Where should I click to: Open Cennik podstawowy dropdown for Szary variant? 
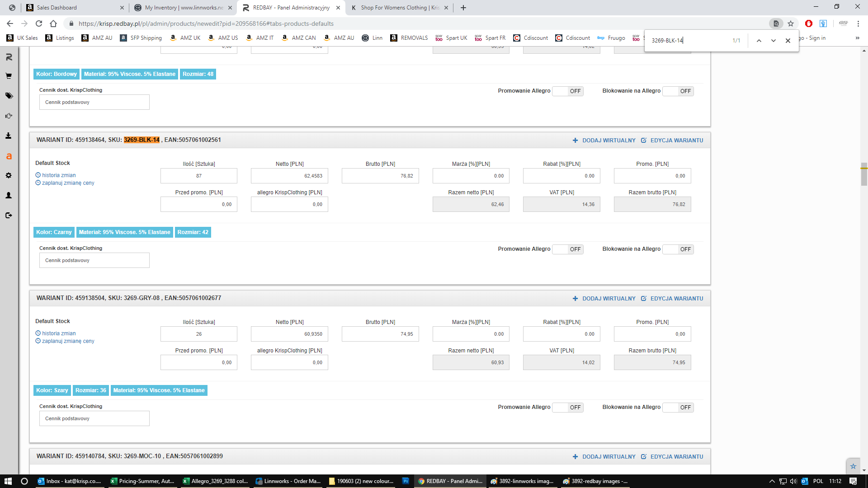(x=94, y=418)
